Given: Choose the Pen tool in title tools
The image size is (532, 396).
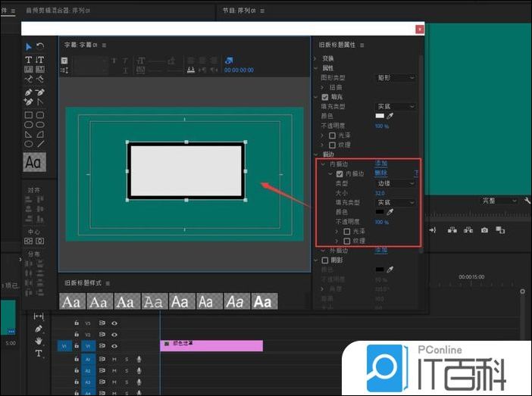Looking at the screenshot, I should [29, 91].
